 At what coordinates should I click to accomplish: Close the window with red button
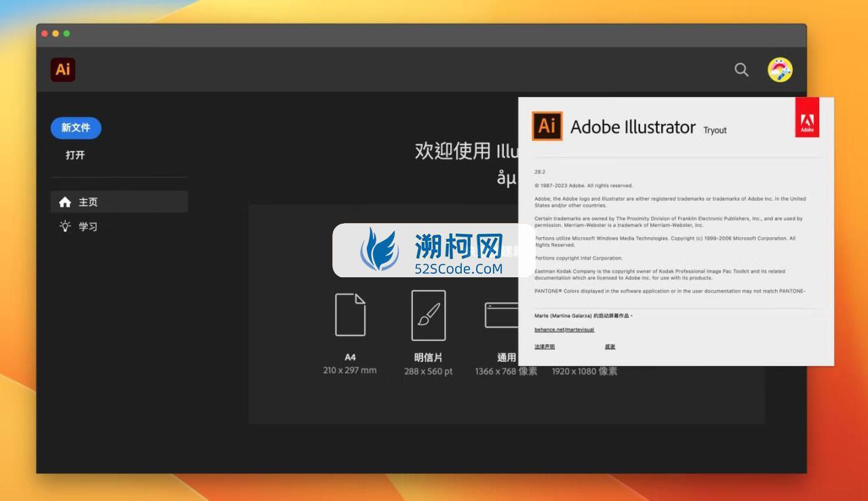[x=45, y=33]
